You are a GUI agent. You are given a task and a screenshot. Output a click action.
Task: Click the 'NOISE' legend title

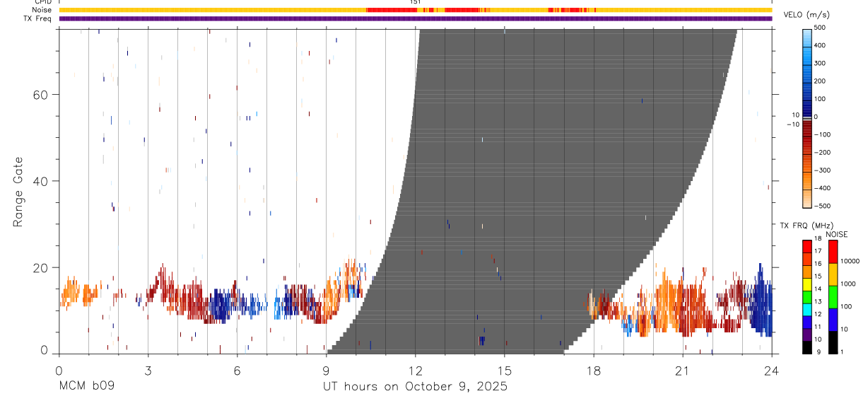836,234
